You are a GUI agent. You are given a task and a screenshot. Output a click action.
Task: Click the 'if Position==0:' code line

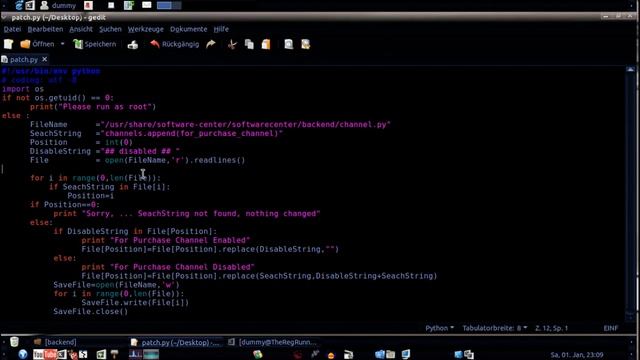pos(65,205)
